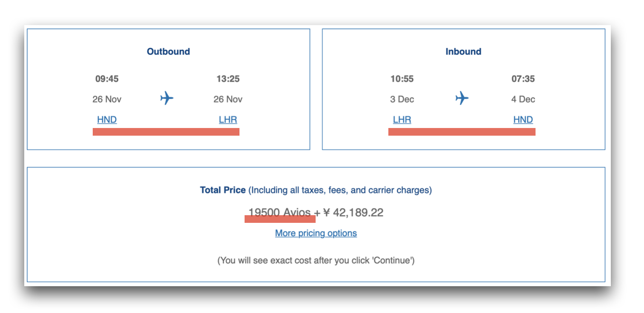Click the ¥ 42,189.22 cash amount
The width and height of the screenshot is (644, 313).
click(353, 212)
